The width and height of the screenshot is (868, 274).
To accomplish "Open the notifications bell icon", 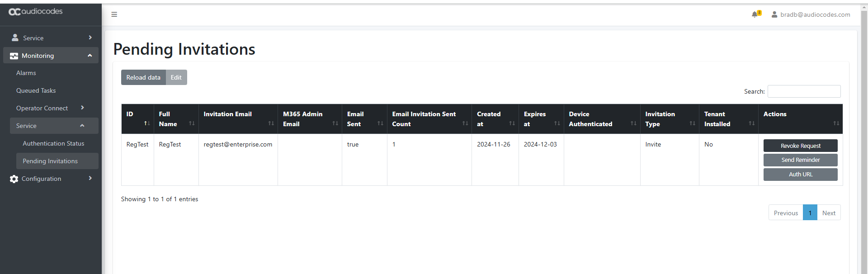I will tap(755, 14).
